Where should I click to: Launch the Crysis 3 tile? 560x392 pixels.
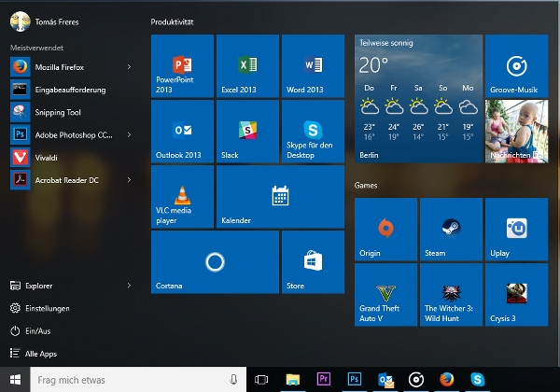tap(516, 295)
